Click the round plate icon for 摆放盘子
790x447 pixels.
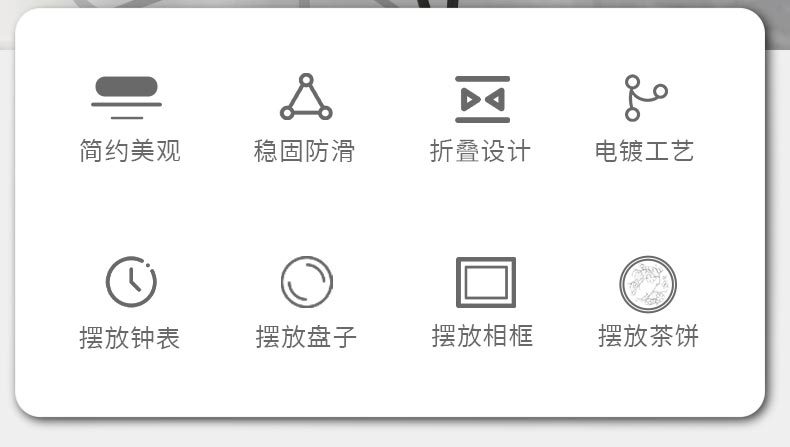coord(306,282)
